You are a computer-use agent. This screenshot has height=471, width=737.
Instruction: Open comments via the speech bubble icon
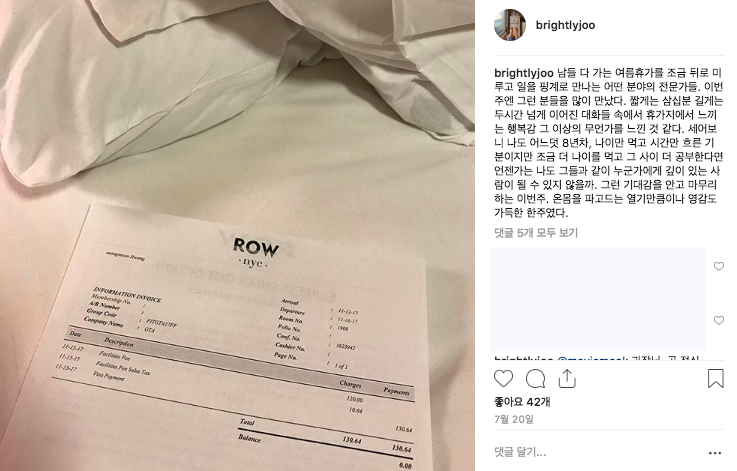coord(535,378)
